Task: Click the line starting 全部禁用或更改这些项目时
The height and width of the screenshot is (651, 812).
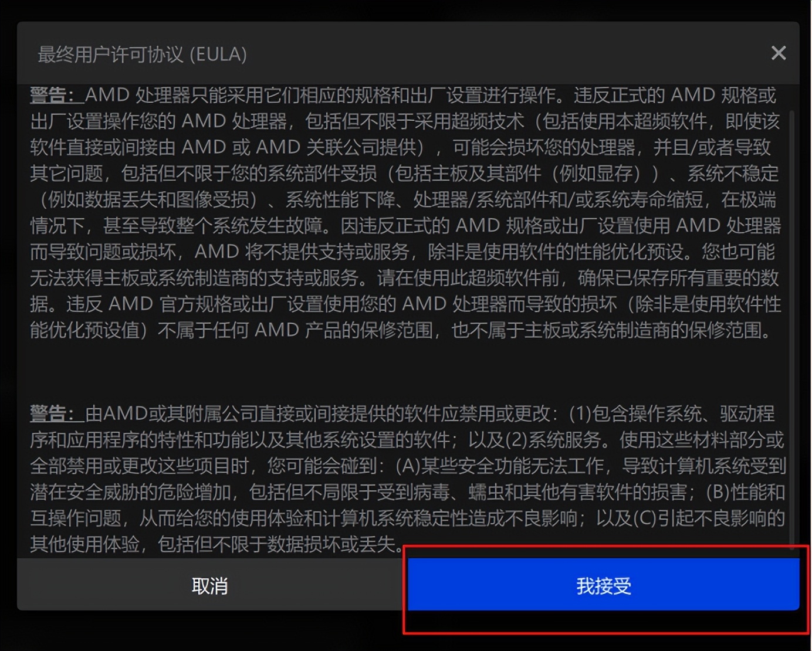Action: click(408, 466)
